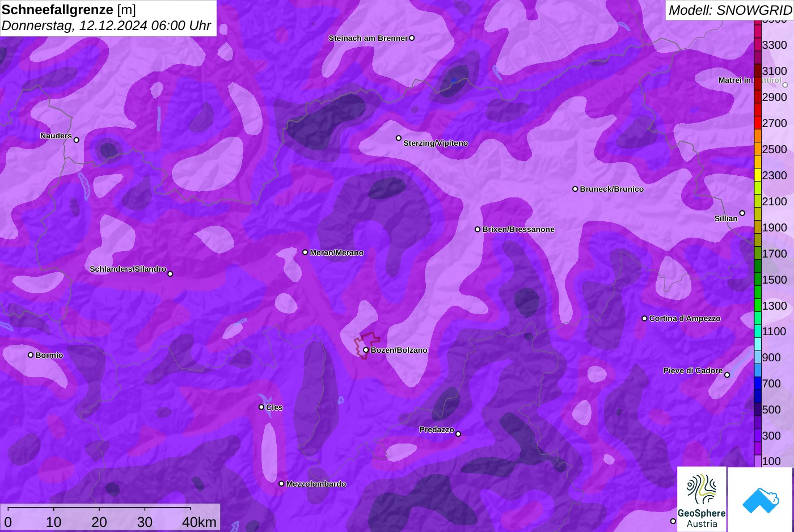Image resolution: width=794 pixels, height=532 pixels.
Task: Click the Sillian location dot
Action: [742, 213]
